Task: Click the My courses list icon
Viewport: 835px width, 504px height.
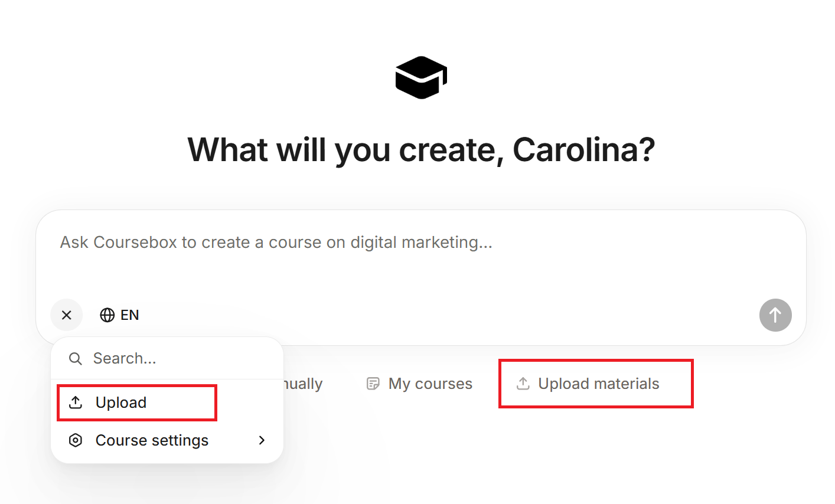Action: coord(373,384)
